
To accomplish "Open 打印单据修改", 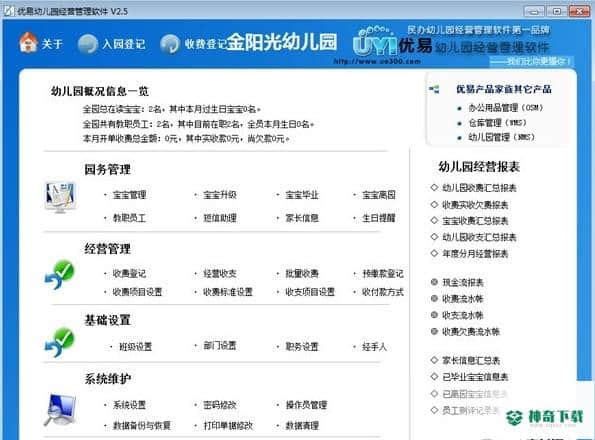I will (228, 426).
